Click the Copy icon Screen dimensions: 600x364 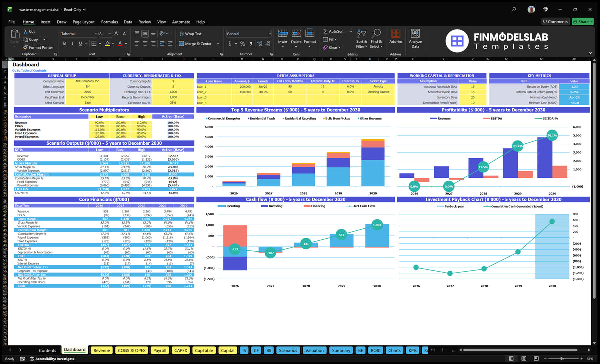25,39
